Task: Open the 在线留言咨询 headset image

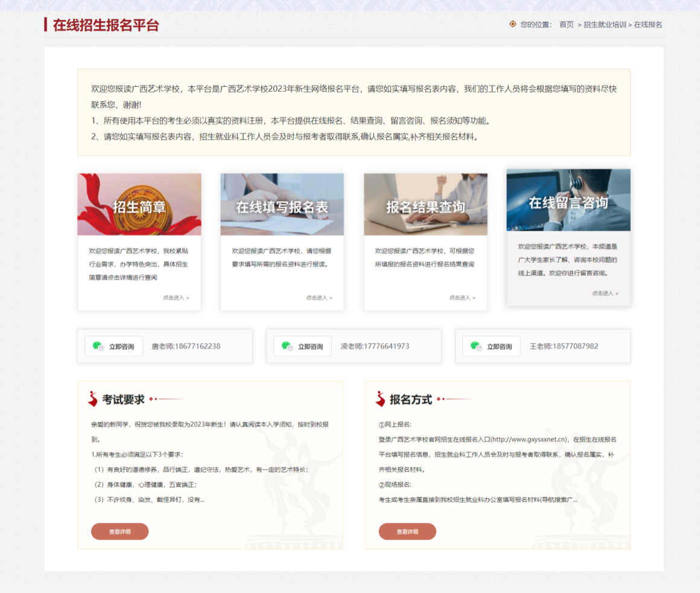Action: pos(568,199)
